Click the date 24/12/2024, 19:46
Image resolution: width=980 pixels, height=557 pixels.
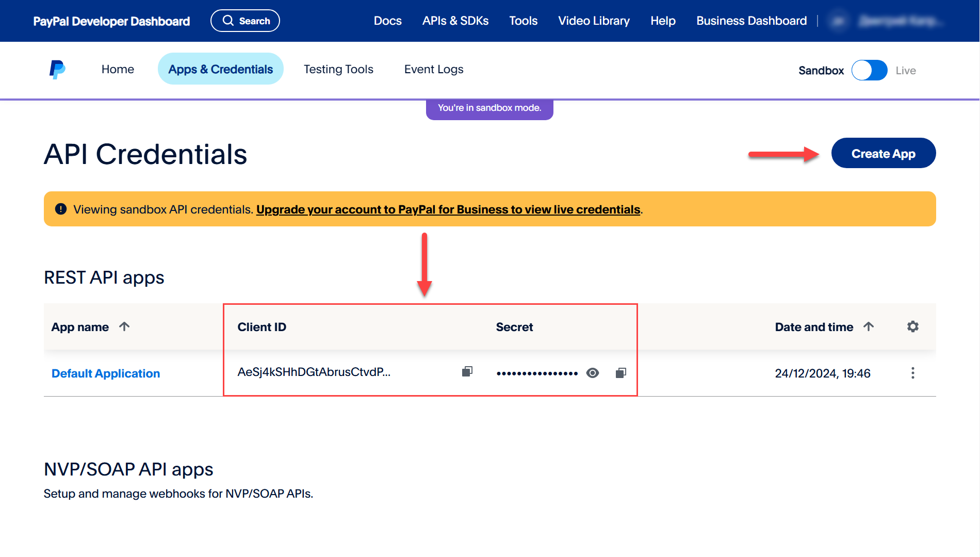(x=822, y=373)
